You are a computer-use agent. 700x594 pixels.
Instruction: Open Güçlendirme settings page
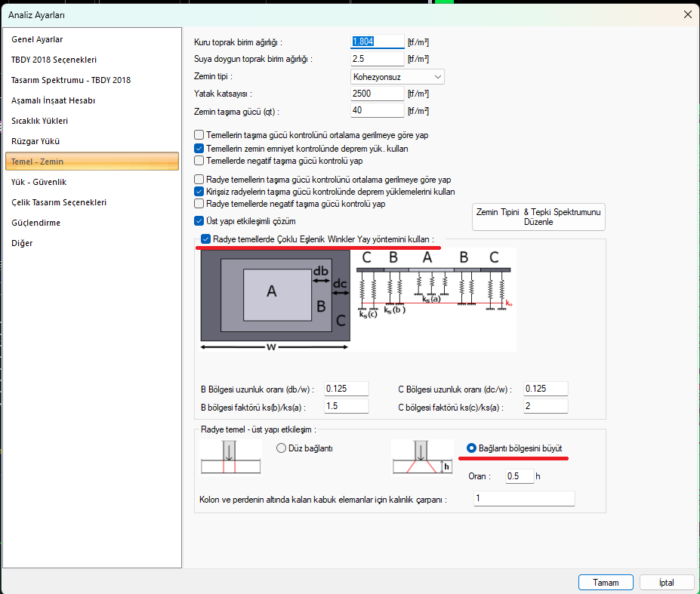92,223
